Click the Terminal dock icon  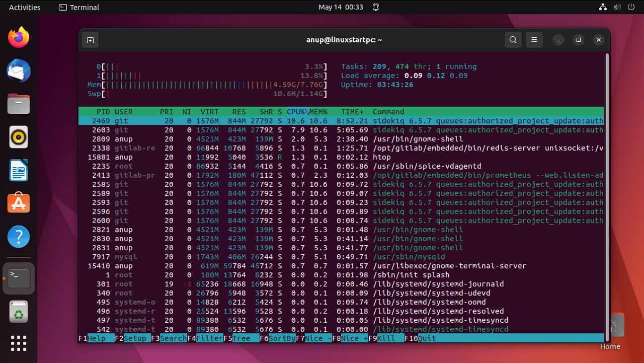(x=19, y=278)
